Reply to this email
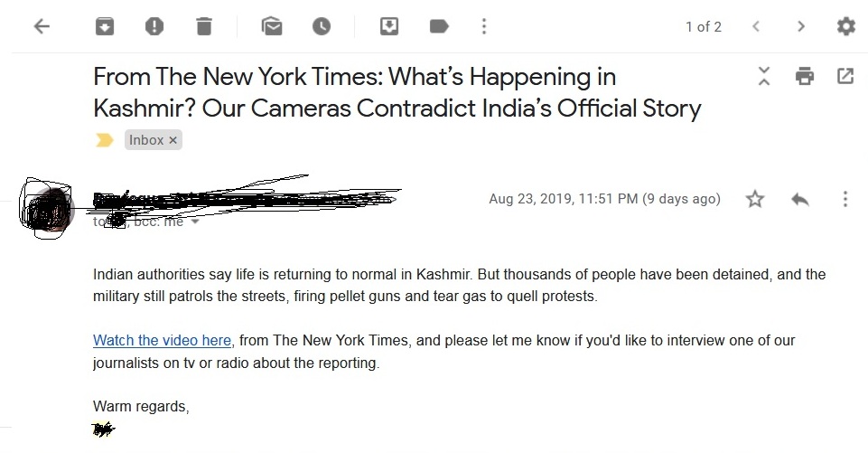Viewport: 868px width, 453px height. click(x=800, y=199)
